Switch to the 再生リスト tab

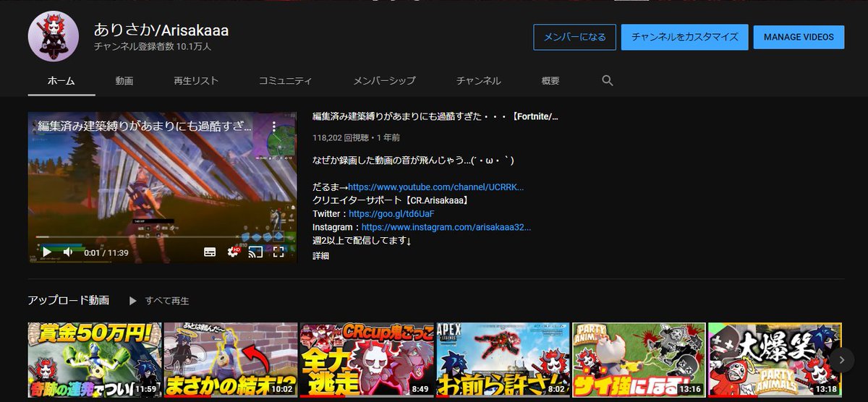(x=196, y=81)
